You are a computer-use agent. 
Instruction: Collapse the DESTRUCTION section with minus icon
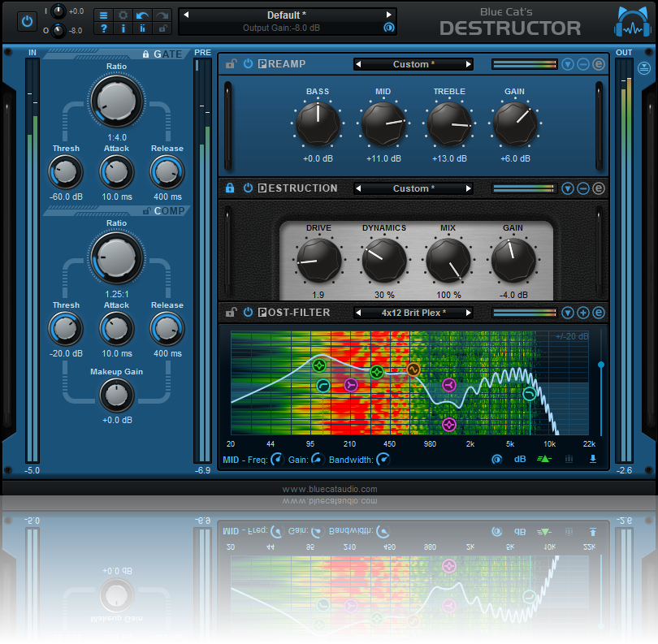pos(583,188)
